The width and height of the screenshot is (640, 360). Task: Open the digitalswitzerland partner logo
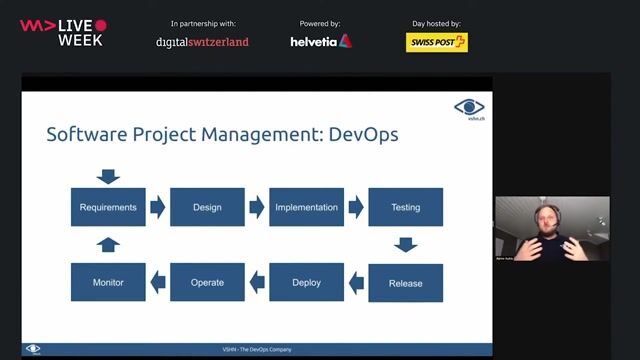(x=202, y=42)
